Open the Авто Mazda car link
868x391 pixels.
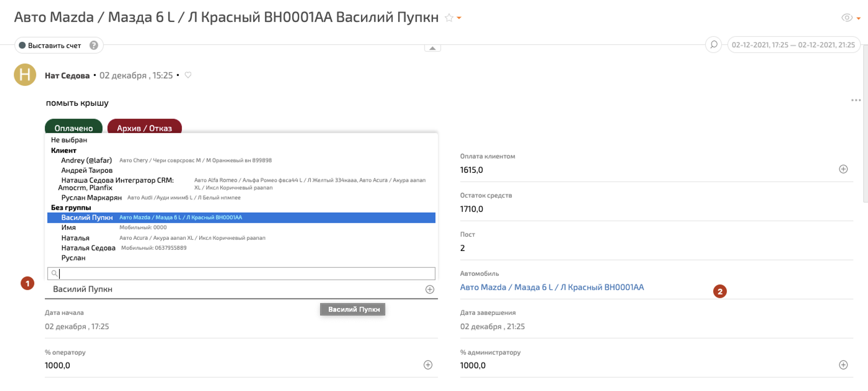[x=552, y=287]
